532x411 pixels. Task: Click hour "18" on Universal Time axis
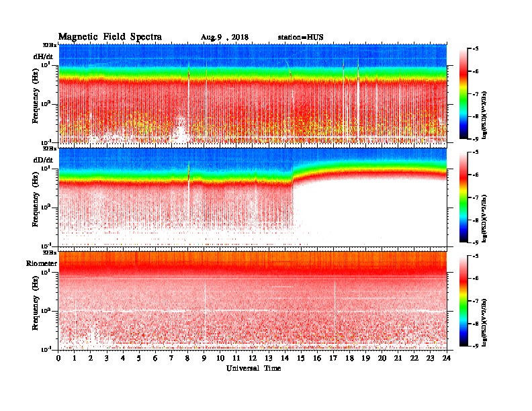click(x=349, y=358)
